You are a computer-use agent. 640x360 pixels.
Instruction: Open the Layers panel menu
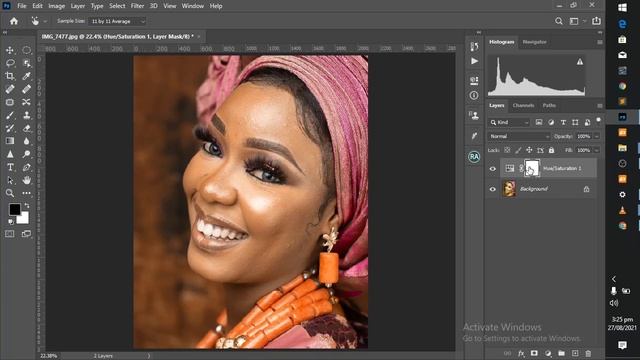pyautogui.click(x=600, y=106)
